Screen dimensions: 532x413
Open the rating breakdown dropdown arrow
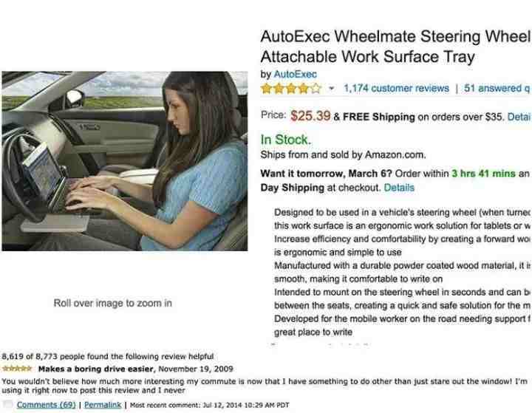pos(332,89)
